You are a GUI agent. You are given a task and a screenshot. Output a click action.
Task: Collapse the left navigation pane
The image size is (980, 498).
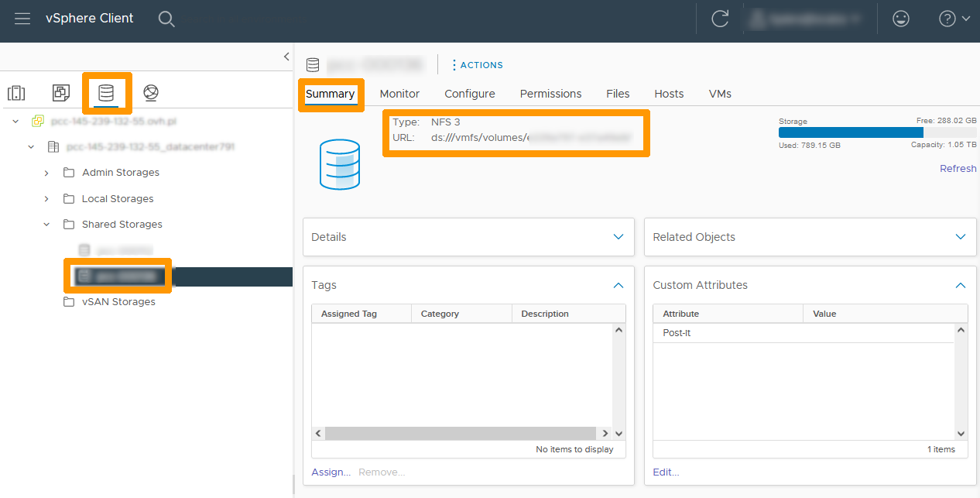click(x=286, y=57)
